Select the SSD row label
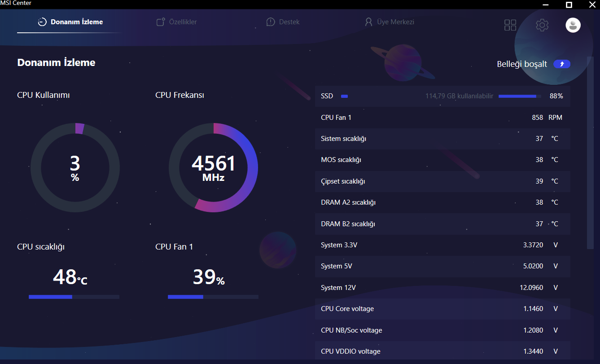 click(x=327, y=96)
